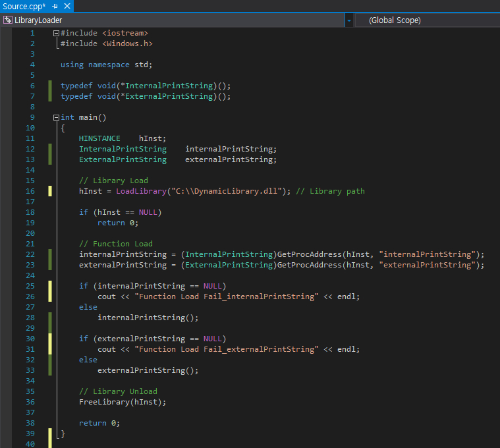Click #include <Windows.h> text

click(x=107, y=43)
